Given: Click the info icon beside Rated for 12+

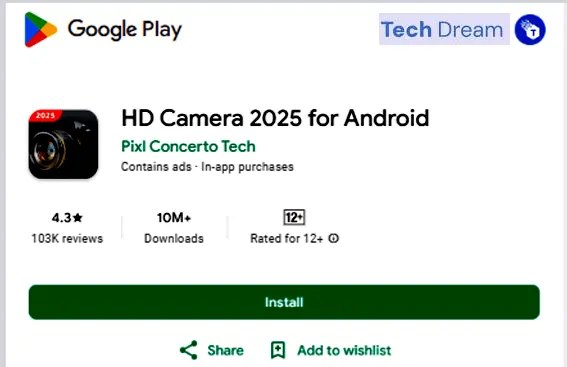Looking at the screenshot, I should point(333,238).
